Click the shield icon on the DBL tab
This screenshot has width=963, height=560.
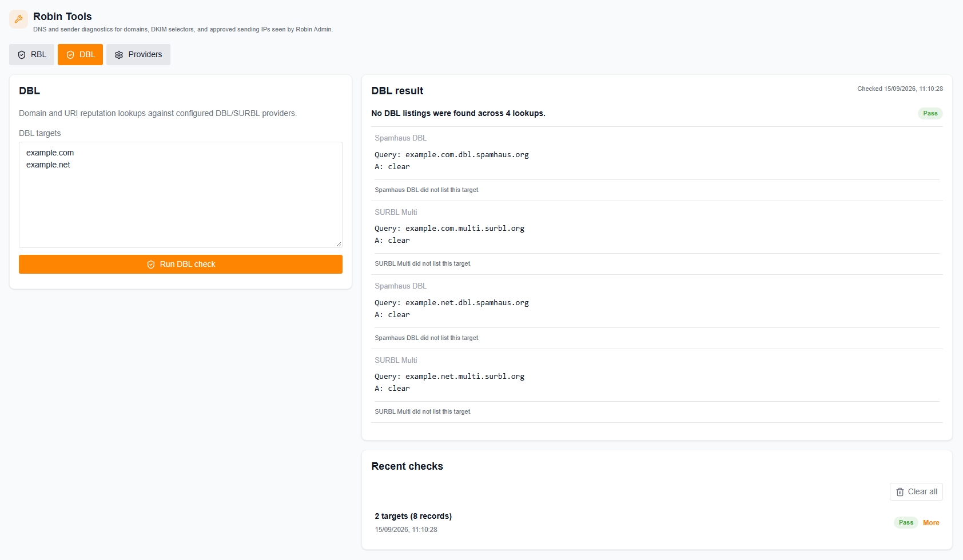(70, 55)
